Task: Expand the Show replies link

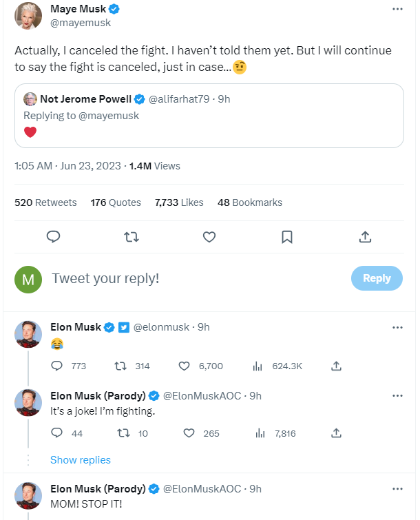Action: 80,460
